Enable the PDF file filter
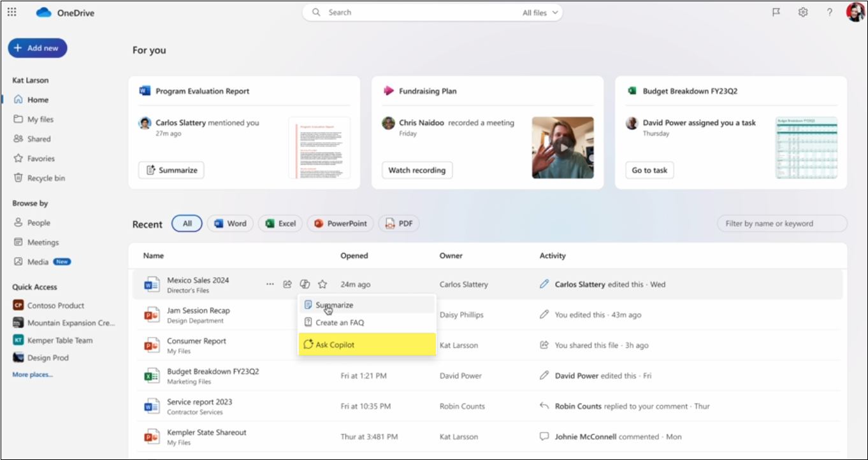 398,223
